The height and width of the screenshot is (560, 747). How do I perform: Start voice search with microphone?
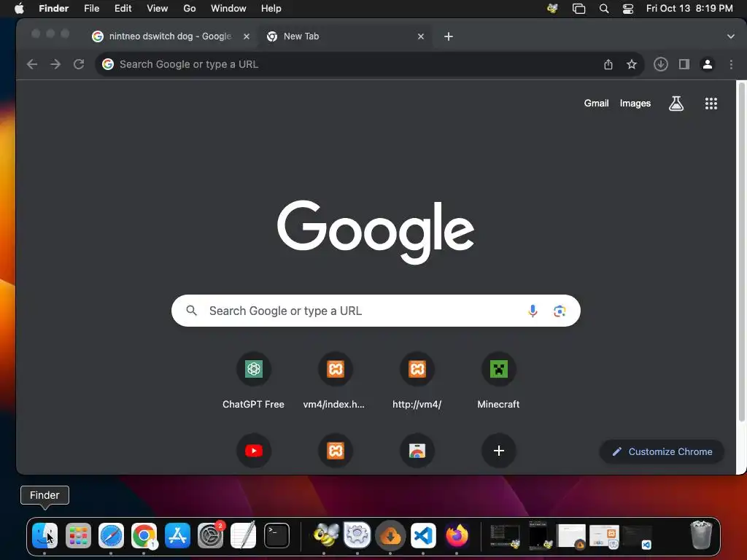pos(533,311)
